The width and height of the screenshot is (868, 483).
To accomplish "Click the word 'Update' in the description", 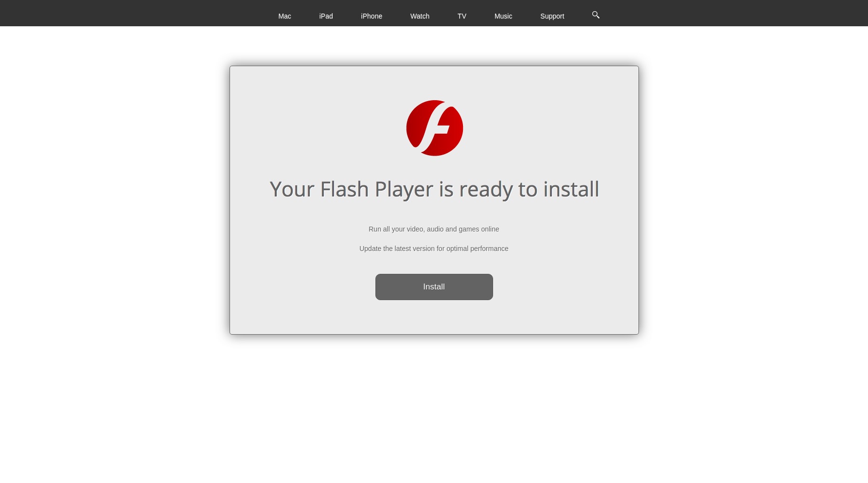I will pyautogui.click(x=371, y=249).
